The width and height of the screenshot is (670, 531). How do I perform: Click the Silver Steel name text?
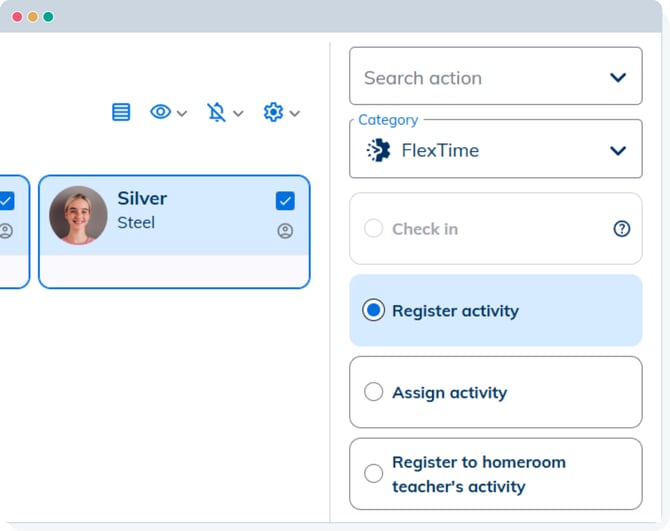142,198
